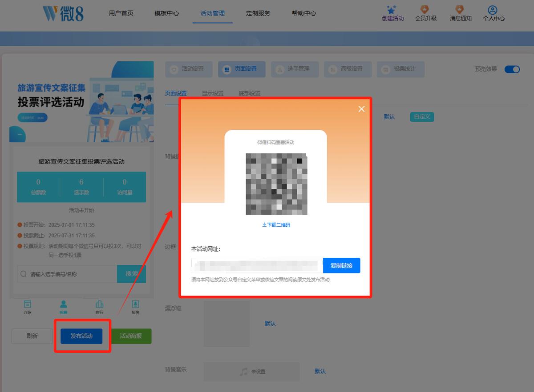Screen dimensions: 534x392
Task: Open 会员升级 badge icon
Action: point(425,9)
